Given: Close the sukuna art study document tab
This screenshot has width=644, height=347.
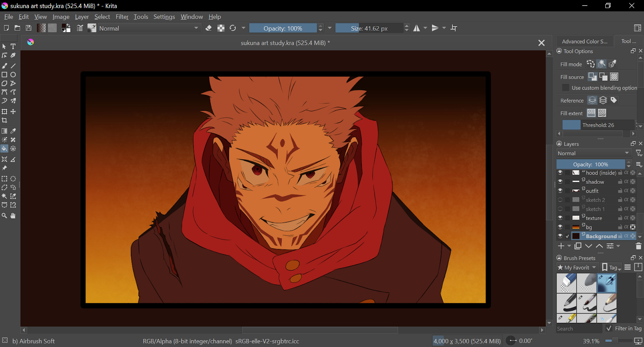Looking at the screenshot, I should pyautogui.click(x=541, y=43).
